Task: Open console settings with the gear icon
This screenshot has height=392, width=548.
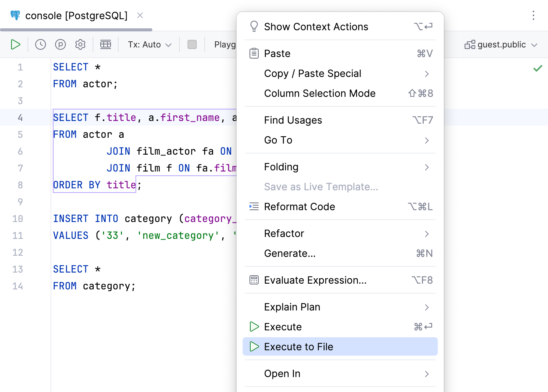Action: [x=80, y=44]
